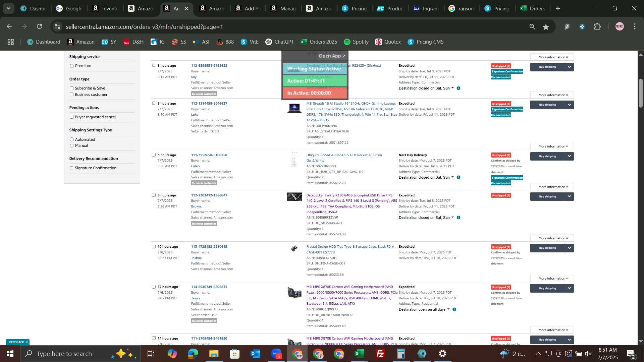Image resolution: width=644 pixels, height=362 pixels.
Task: Check the Signature Confirmation filter
Action: [x=71, y=168]
